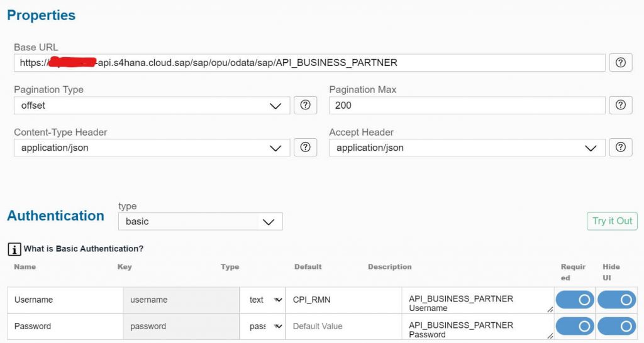Click the Password name field
The image size is (644, 343).
coord(65,327)
